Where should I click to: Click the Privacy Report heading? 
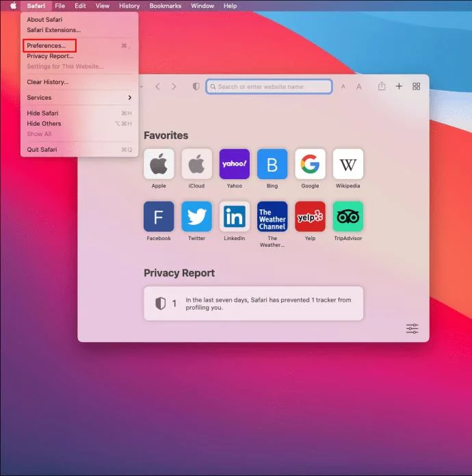[x=179, y=273]
